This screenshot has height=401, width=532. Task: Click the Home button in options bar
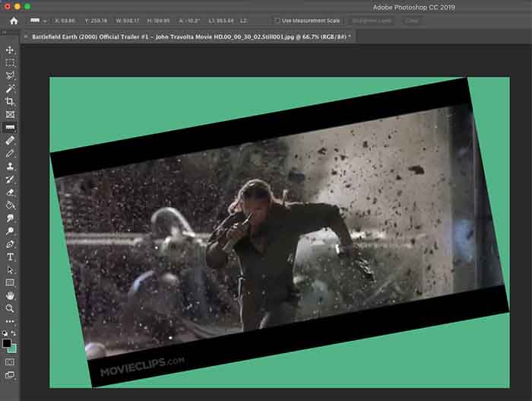click(13, 21)
